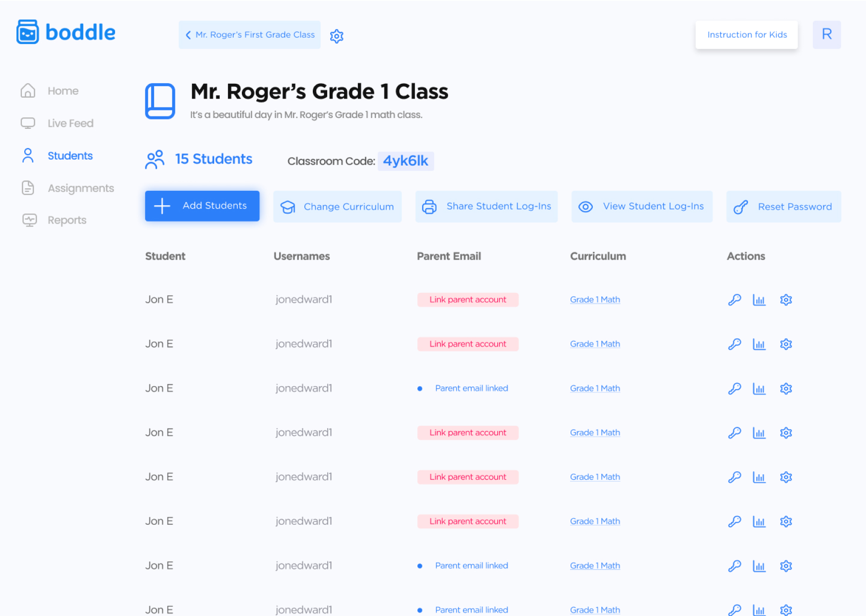This screenshot has height=616, width=866.
Task: Click Link parent account in second row
Action: (468, 344)
